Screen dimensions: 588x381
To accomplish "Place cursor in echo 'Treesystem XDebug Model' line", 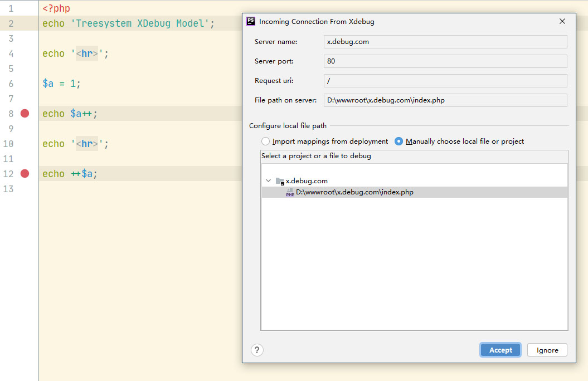I will [x=128, y=23].
